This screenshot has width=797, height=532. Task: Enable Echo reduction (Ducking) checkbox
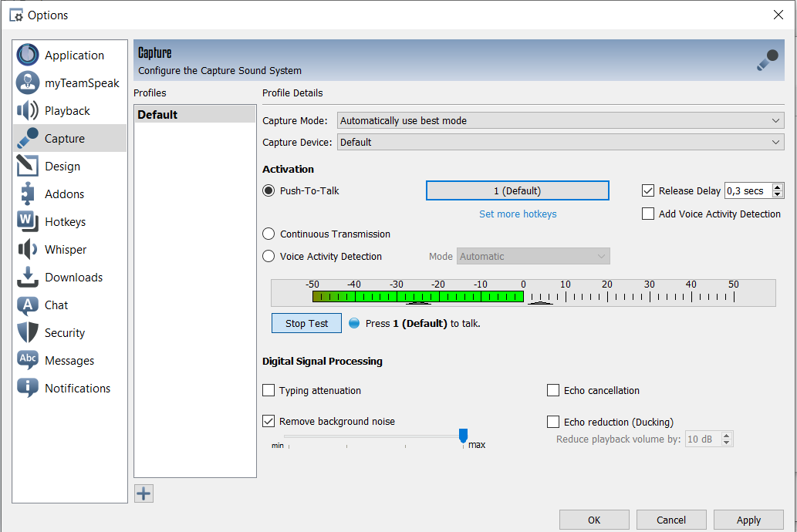[553, 422]
